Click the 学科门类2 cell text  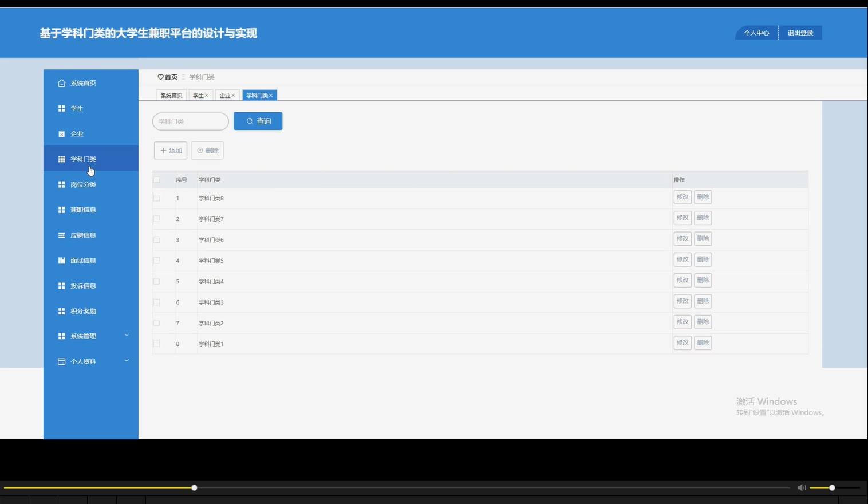pyautogui.click(x=211, y=323)
